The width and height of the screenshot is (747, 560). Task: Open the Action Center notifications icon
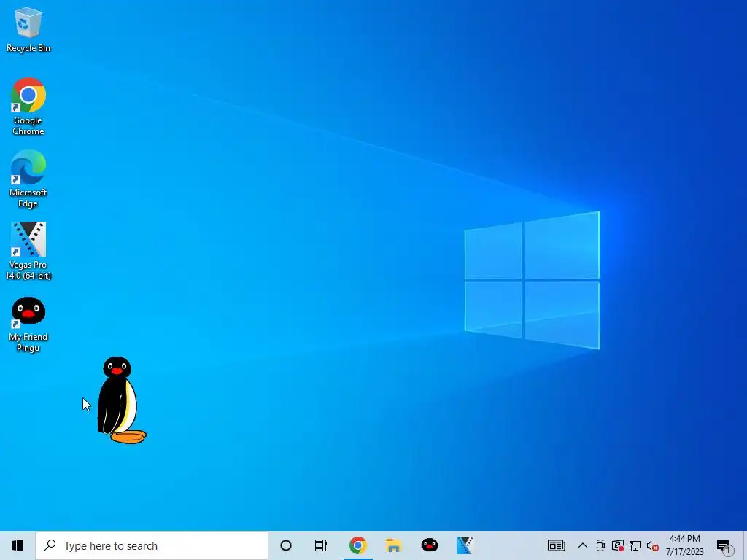click(x=724, y=545)
